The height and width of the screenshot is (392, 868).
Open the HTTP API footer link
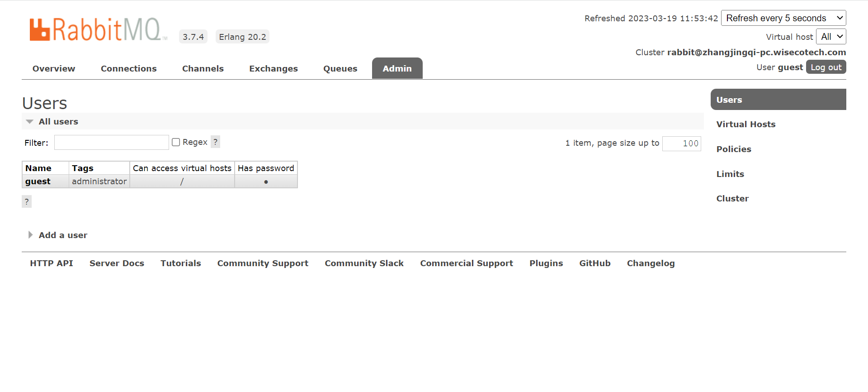[52, 263]
